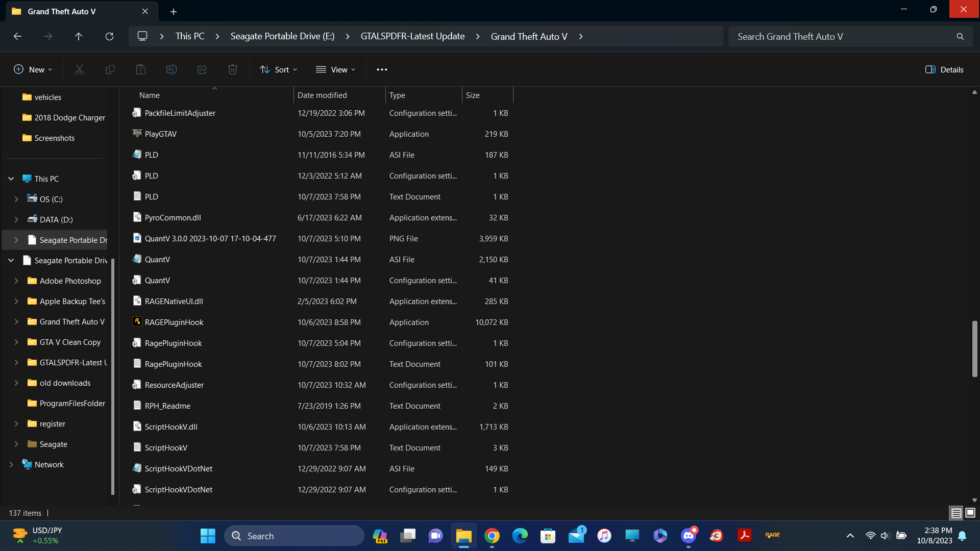Toggle the Details pane button
980x551 pixels.
944,69
